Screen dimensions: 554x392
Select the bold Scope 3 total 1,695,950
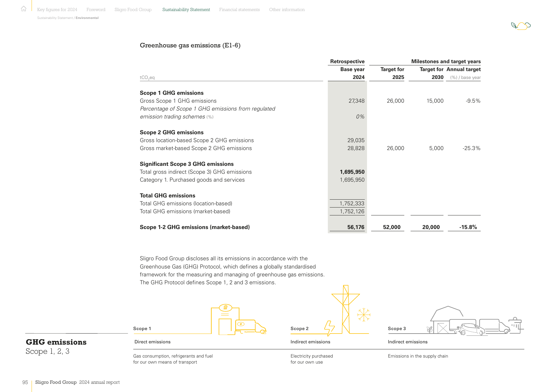352,172
